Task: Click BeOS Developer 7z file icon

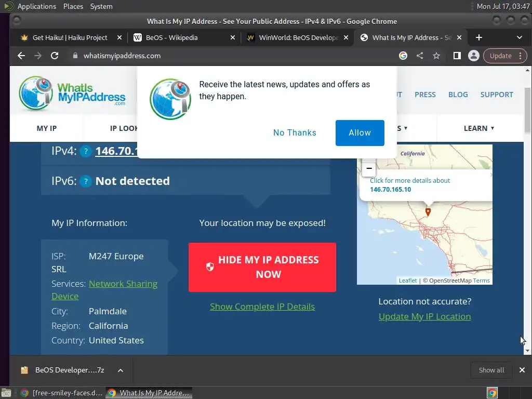Action: point(24,370)
